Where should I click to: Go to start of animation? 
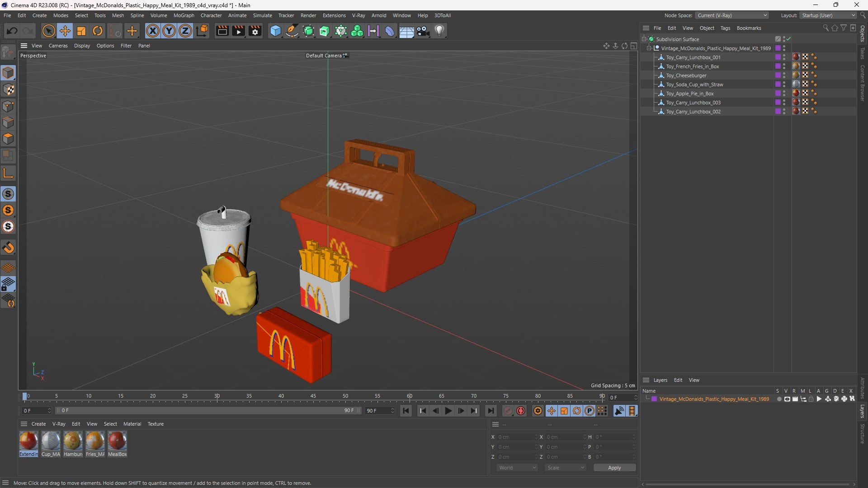tap(406, 411)
